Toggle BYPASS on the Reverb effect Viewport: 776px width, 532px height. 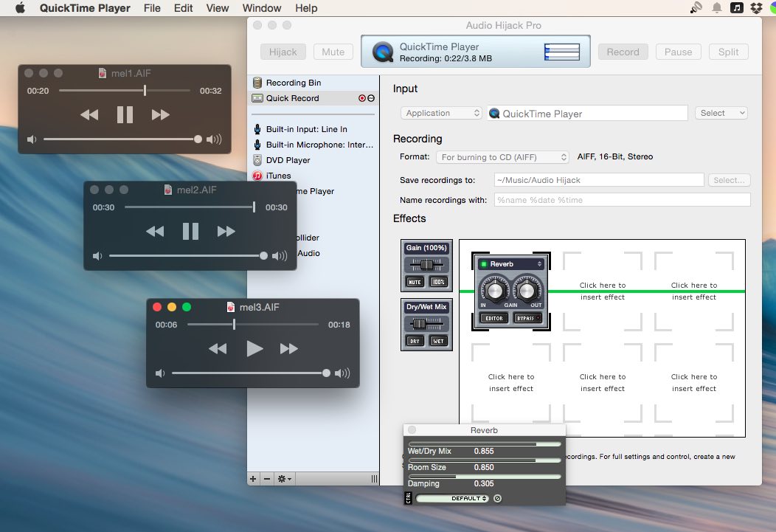coord(527,318)
